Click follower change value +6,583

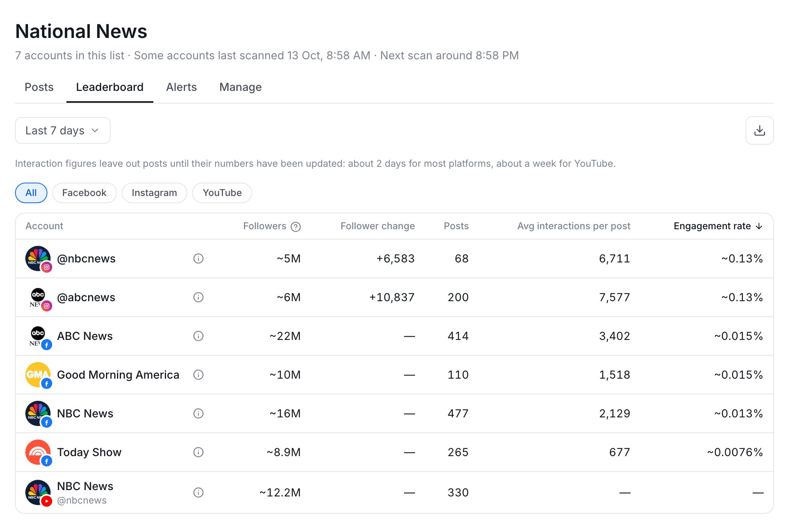(x=395, y=258)
